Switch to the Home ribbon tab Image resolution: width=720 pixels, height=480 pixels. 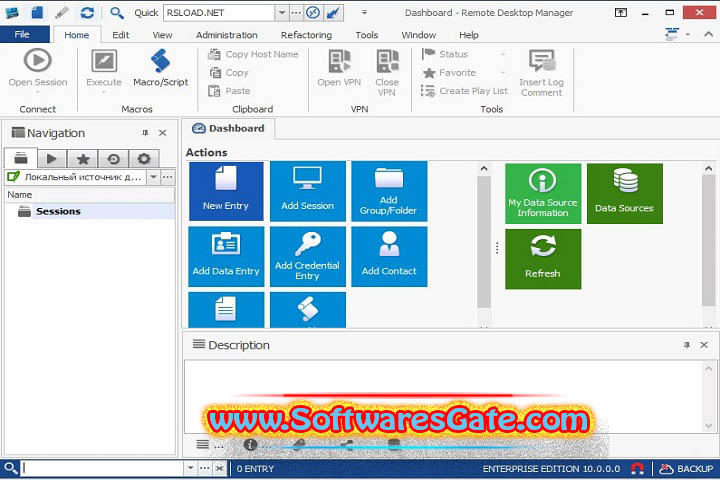pyautogui.click(x=76, y=35)
